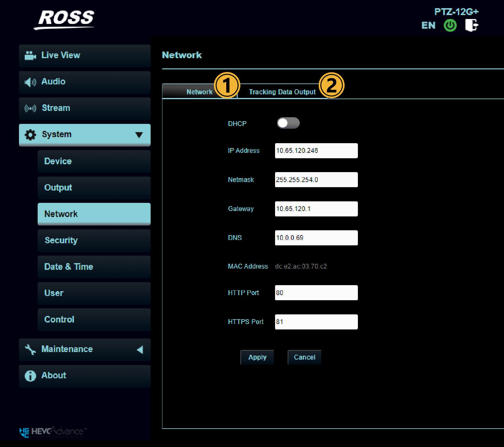Focus the HTTPS Port input field
This screenshot has width=504, height=447.
[x=316, y=322]
